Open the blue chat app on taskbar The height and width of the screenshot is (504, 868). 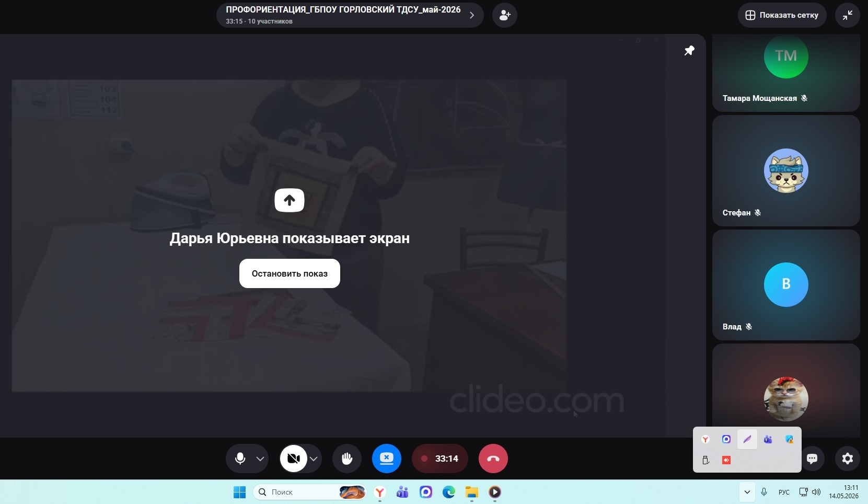426,492
